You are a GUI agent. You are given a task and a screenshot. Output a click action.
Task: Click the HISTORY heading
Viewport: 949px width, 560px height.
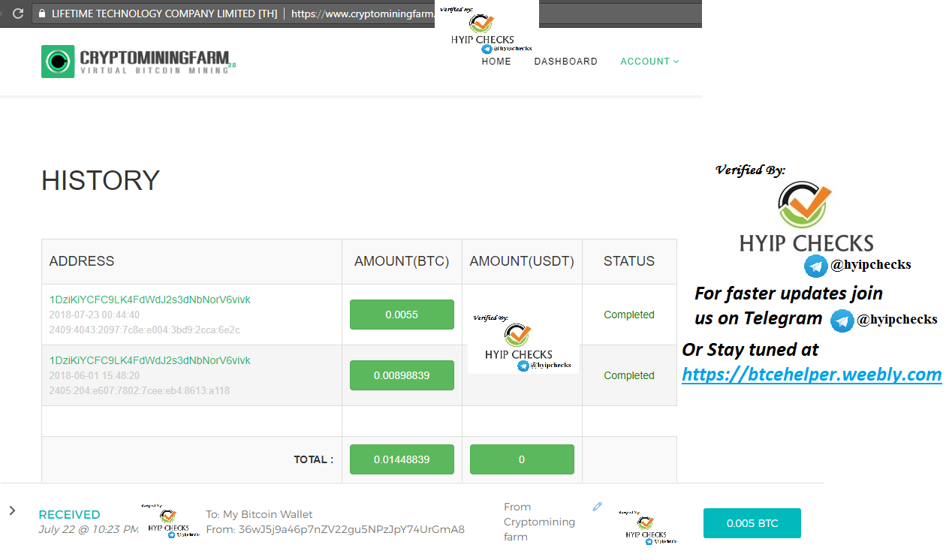pyautogui.click(x=101, y=181)
